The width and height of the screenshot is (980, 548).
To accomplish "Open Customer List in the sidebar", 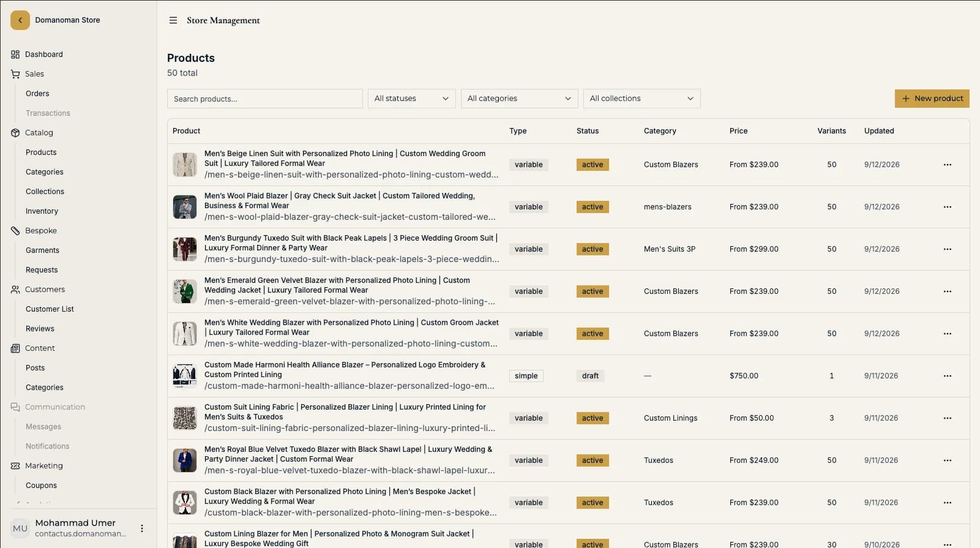I will click(x=50, y=309).
